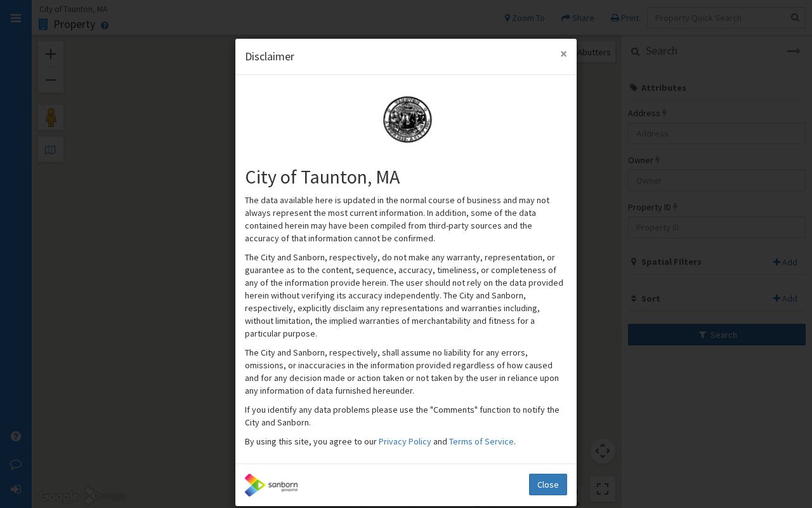812x508 pixels.
Task: Click the Owner input field
Action: coord(717,180)
